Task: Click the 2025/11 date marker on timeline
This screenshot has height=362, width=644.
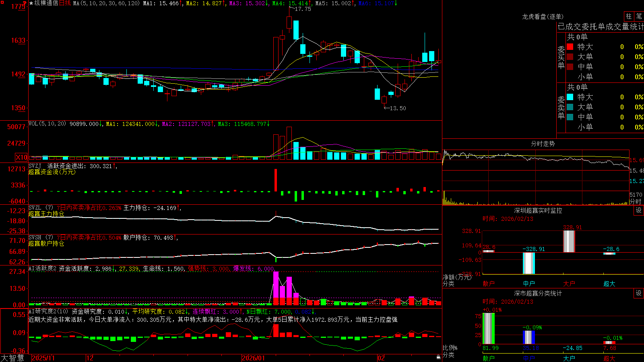Action: (43, 358)
